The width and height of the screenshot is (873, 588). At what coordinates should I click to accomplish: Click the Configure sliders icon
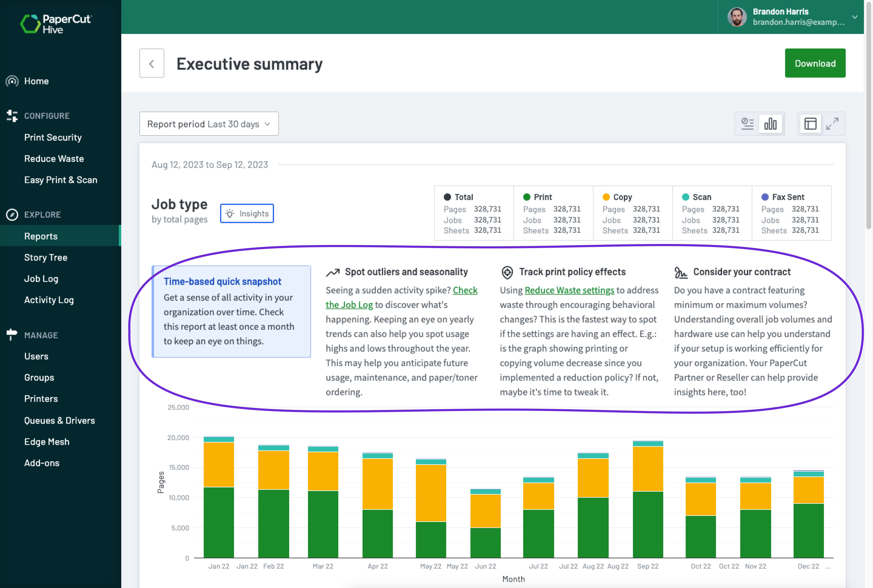coord(12,116)
